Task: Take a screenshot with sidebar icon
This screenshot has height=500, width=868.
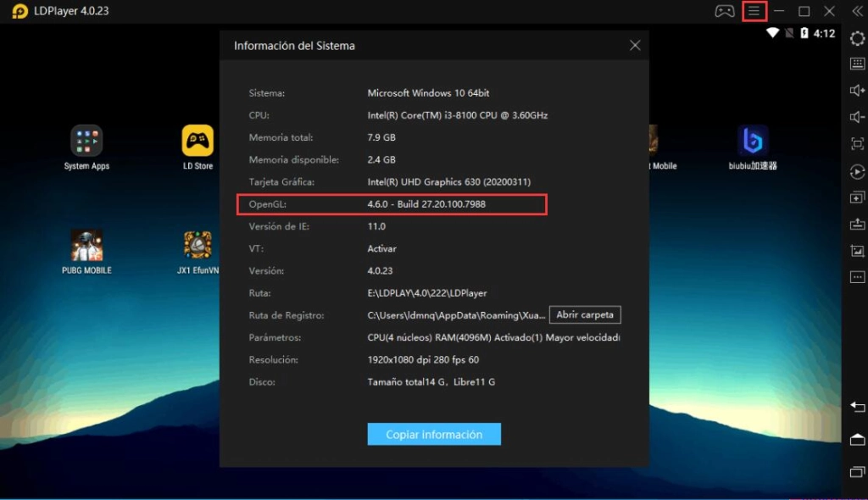Action: 857,251
